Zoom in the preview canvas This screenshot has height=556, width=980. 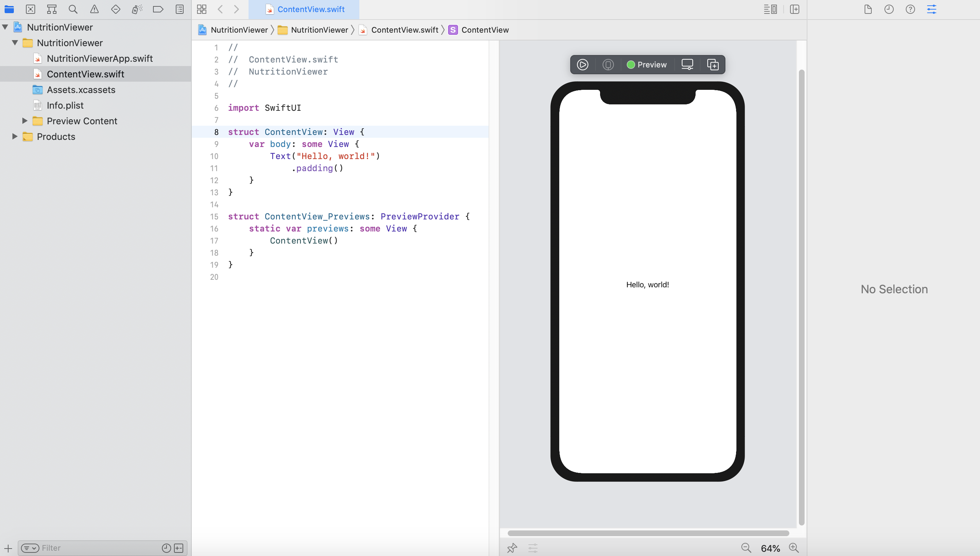click(794, 548)
